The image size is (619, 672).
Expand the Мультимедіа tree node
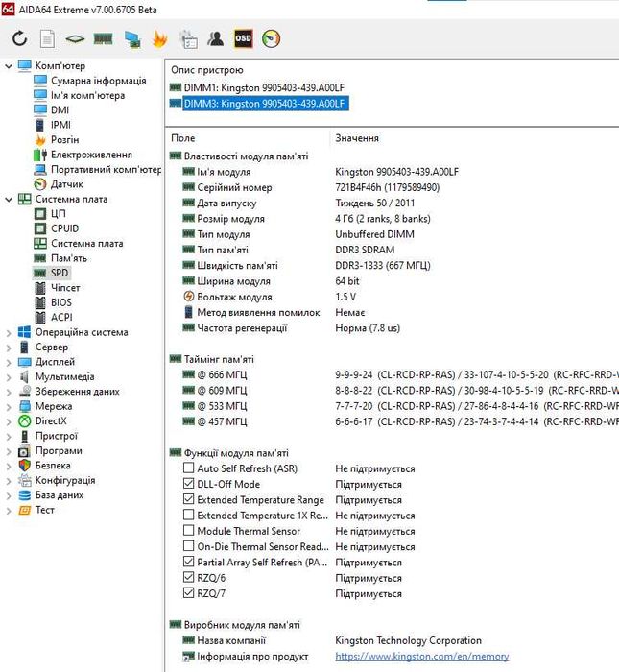8,377
